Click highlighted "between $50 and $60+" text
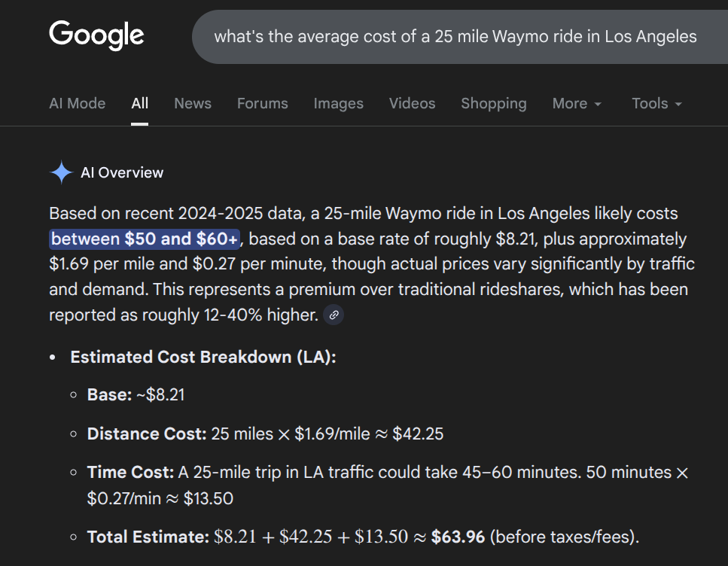This screenshot has height=566, width=728. click(x=145, y=239)
